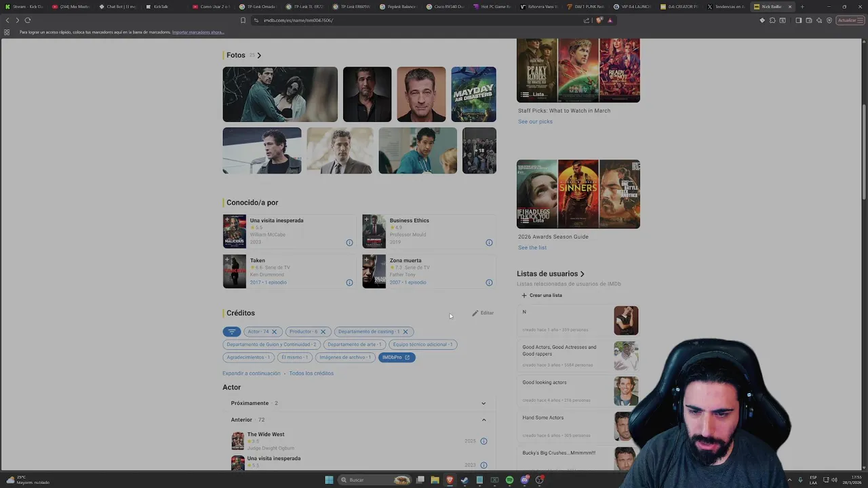868x488 pixels.
Task: Click the Brave shields lion icon
Action: coord(599,20)
